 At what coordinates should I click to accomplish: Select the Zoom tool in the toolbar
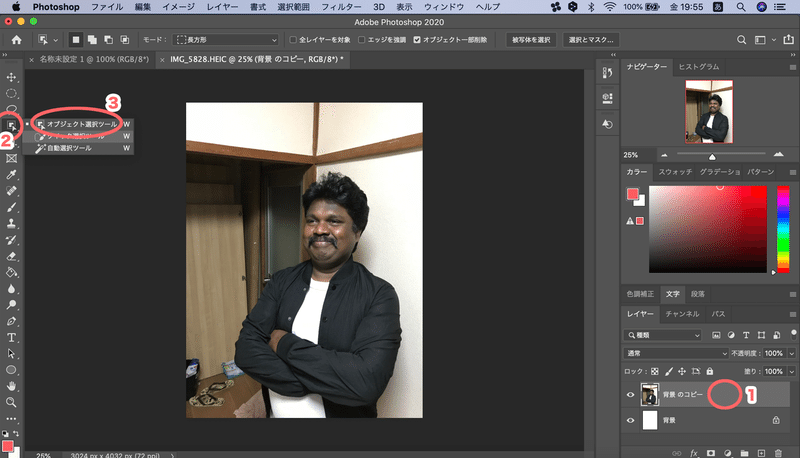tap(11, 402)
